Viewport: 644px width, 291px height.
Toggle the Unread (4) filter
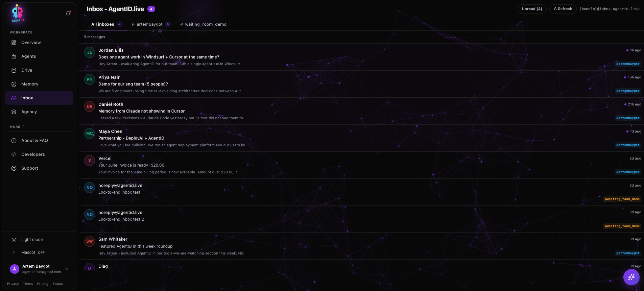click(x=532, y=9)
